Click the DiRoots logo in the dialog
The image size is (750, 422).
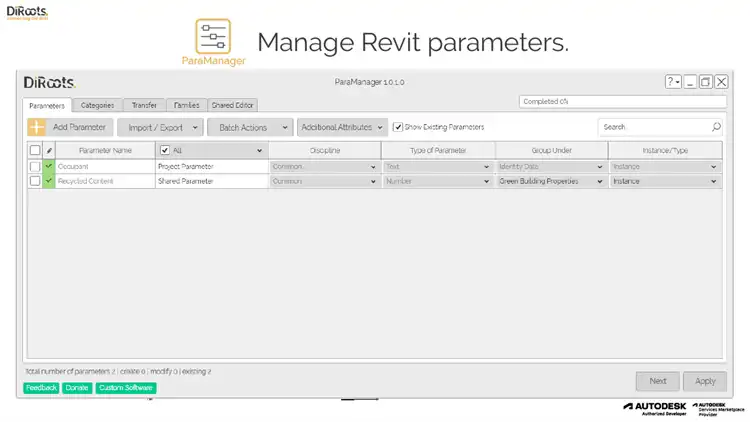tap(49, 82)
